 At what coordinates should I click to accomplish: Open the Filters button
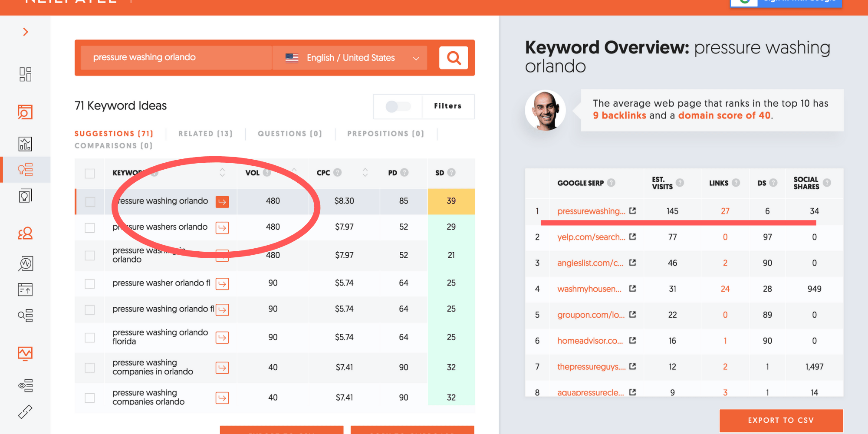click(448, 106)
